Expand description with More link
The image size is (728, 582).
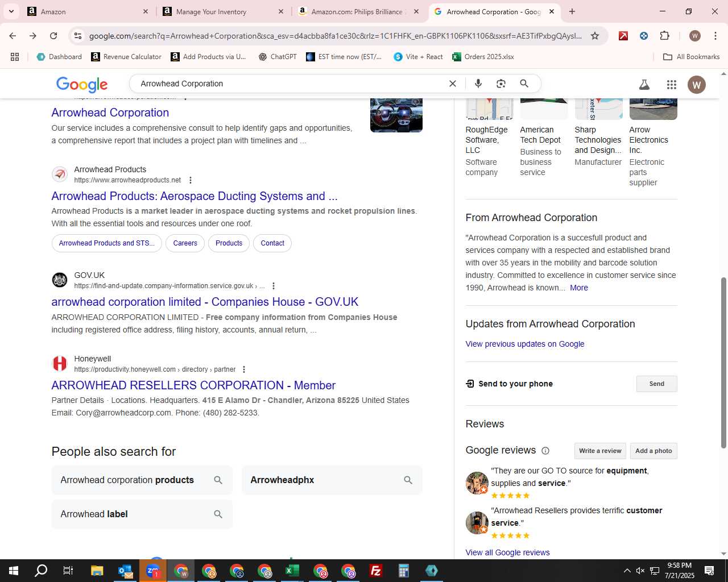[579, 288]
